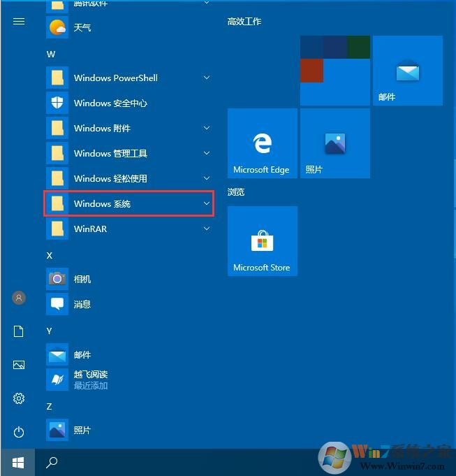Viewport: 456px width, 476px height.
Task: Open the 邮件 mail tile
Action: point(408,71)
